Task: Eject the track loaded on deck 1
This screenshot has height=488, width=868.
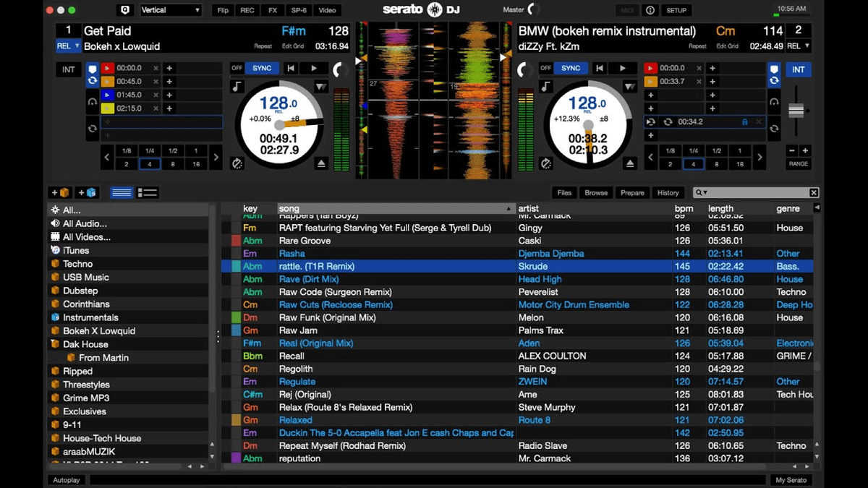Action: coord(321,163)
